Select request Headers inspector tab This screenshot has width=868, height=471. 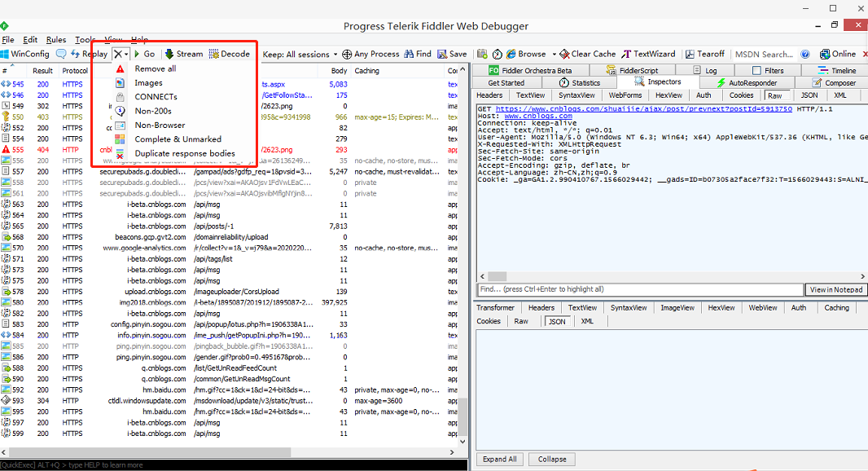tap(489, 95)
